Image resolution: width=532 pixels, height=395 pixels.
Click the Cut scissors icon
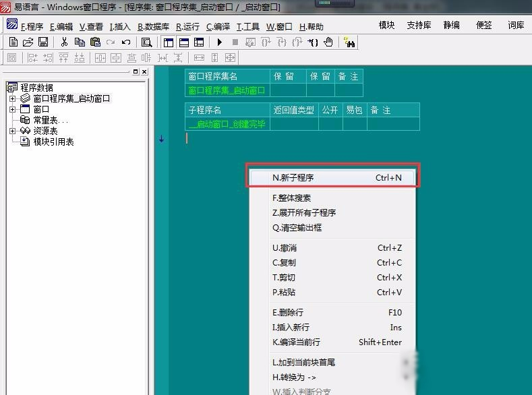tap(64, 42)
